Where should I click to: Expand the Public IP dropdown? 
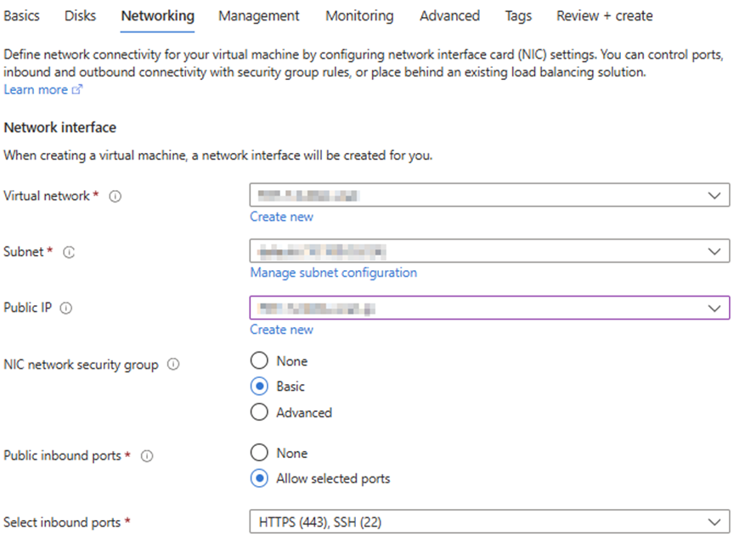click(x=489, y=308)
